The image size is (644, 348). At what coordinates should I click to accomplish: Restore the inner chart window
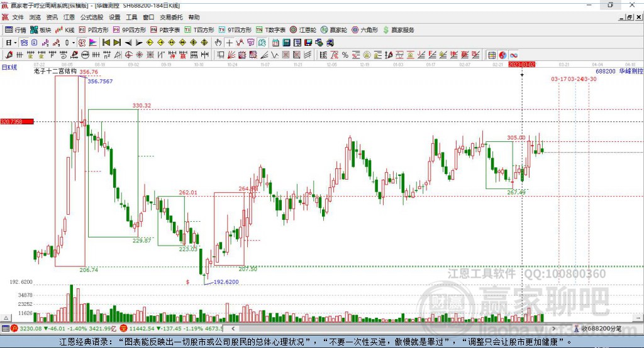coord(630,17)
